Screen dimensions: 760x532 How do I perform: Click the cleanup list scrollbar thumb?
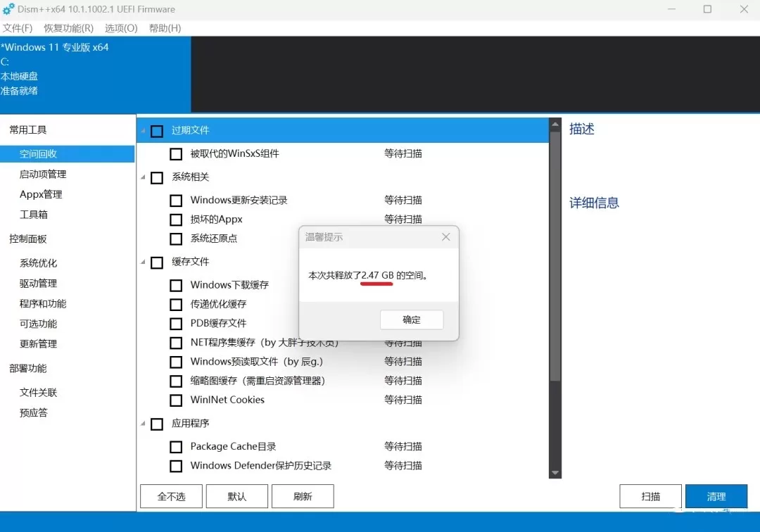coord(555,256)
